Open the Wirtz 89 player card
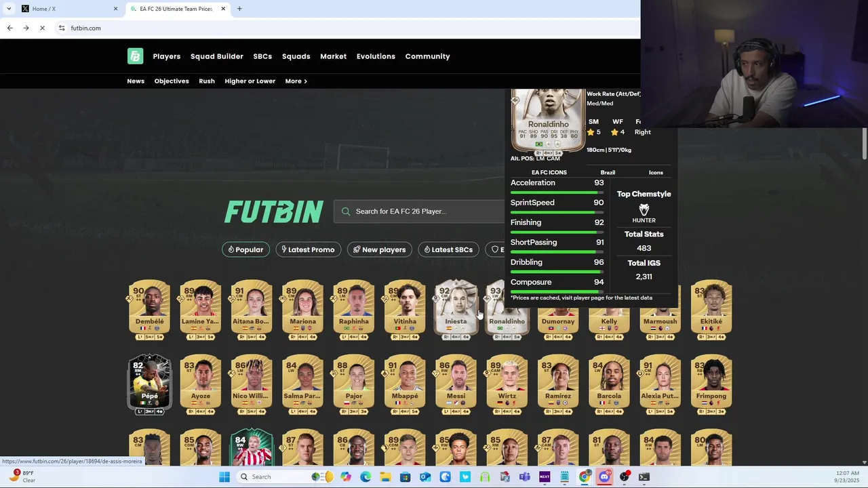This screenshot has height=488, width=868. (x=507, y=384)
